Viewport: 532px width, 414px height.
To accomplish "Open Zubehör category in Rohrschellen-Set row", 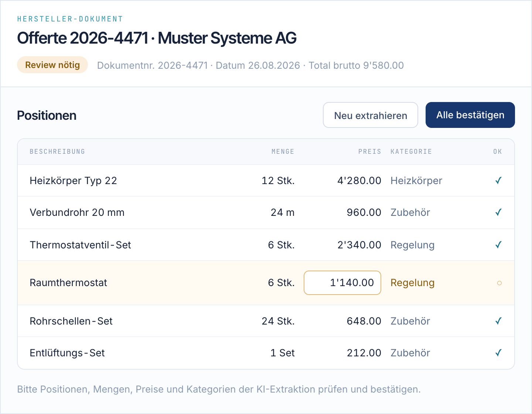I will [410, 321].
